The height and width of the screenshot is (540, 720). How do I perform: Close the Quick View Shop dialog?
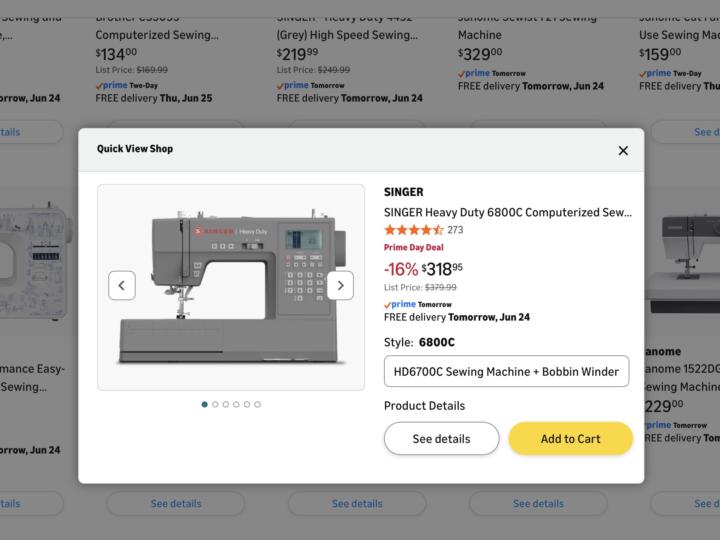[623, 151]
